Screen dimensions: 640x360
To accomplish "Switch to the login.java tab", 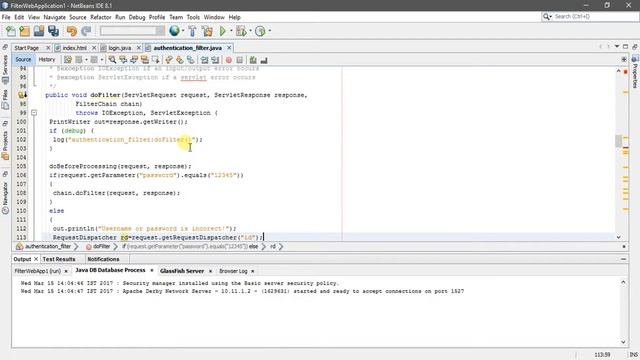I will 120,48.
